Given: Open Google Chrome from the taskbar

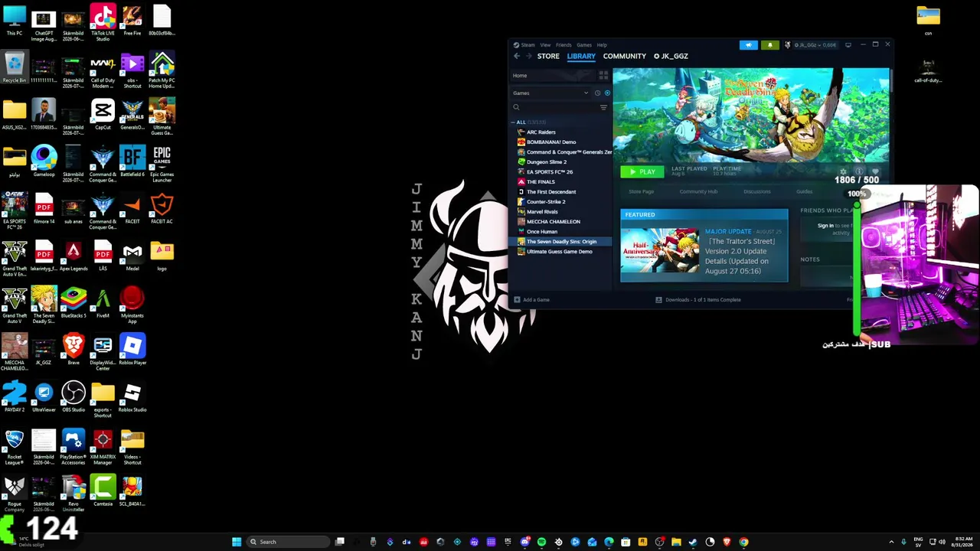Looking at the screenshot, I should click(743, 542).
